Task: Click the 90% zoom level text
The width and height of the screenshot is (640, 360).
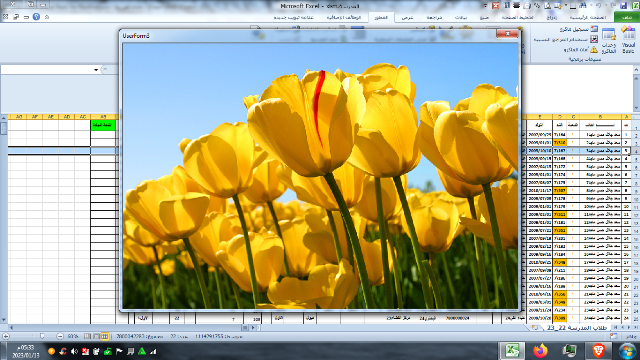Action: click(x=73, y=336)
